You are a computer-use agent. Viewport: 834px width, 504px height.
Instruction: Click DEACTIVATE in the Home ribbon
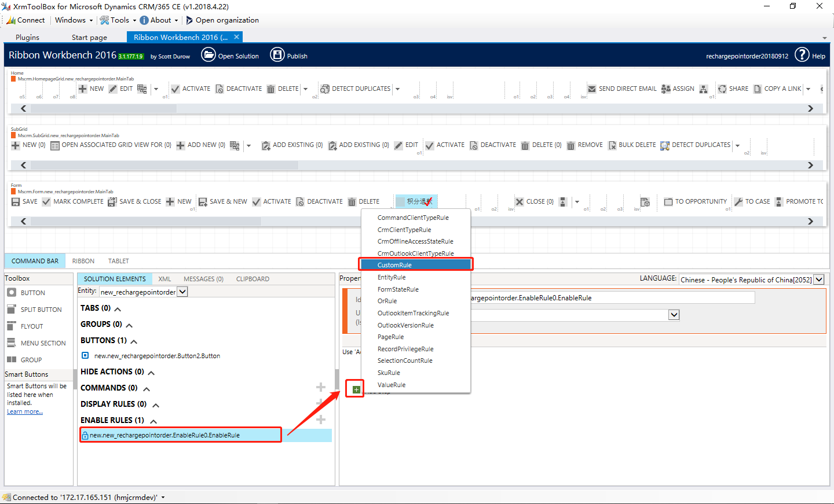239,89
